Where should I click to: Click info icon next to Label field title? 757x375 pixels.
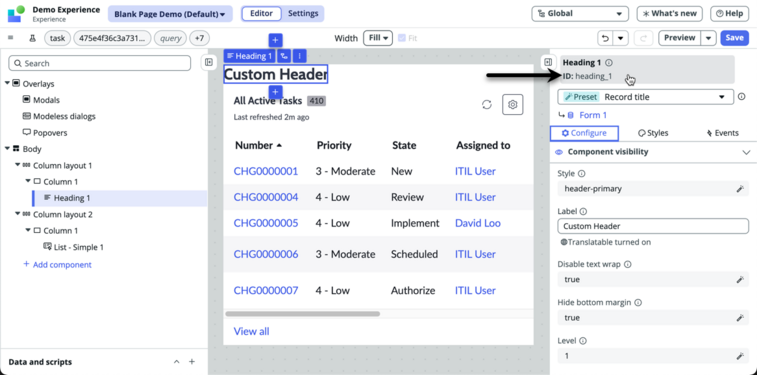pyautogui.click(x=583, y=211)
